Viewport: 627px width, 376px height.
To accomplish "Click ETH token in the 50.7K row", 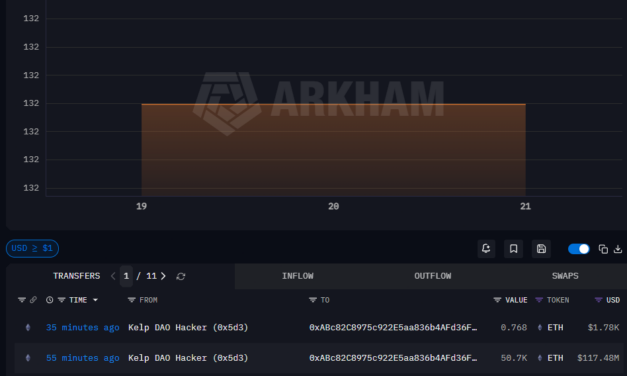I will point(551,358).
